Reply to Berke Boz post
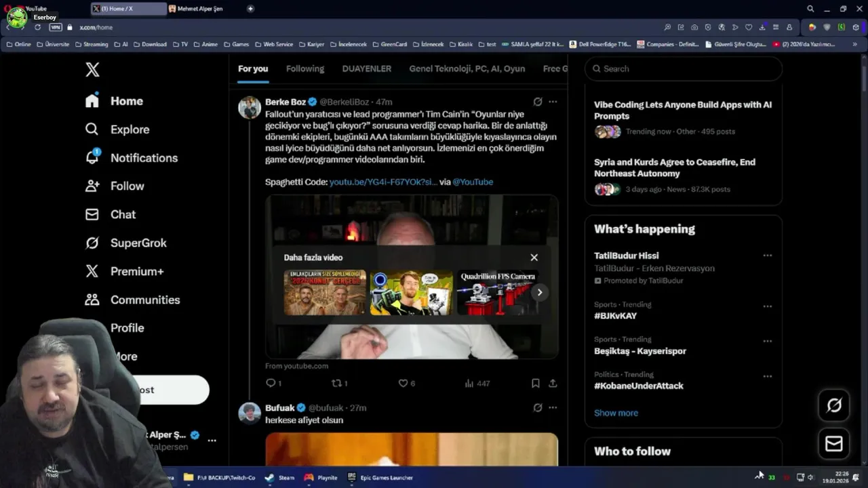 coord(273,383)
